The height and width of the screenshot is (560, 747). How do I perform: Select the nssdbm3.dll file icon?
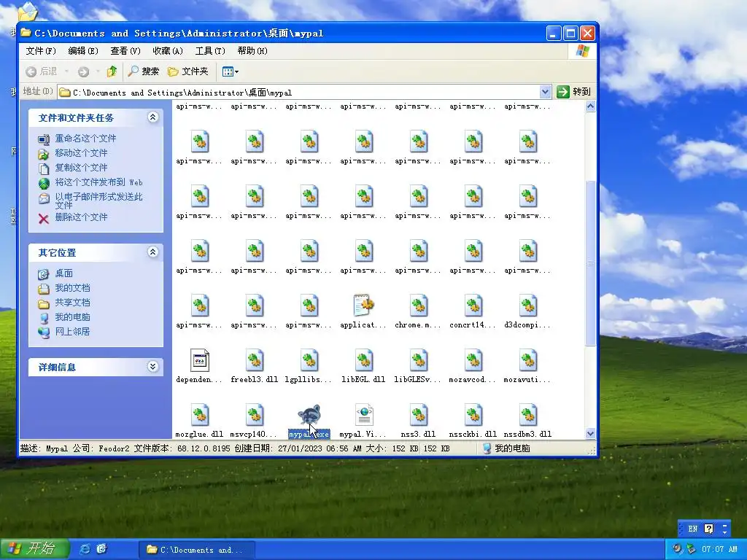coord(528,415)
